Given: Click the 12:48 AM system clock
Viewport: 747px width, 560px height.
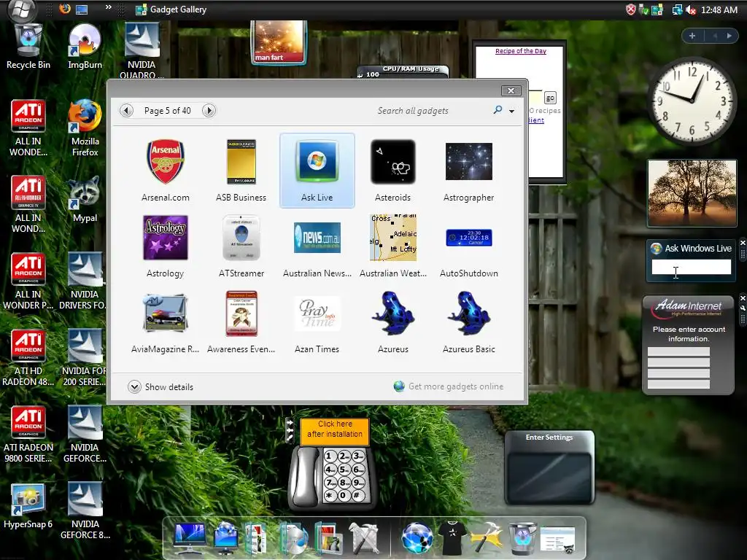Looking at the screenshot, I should 719,9.
